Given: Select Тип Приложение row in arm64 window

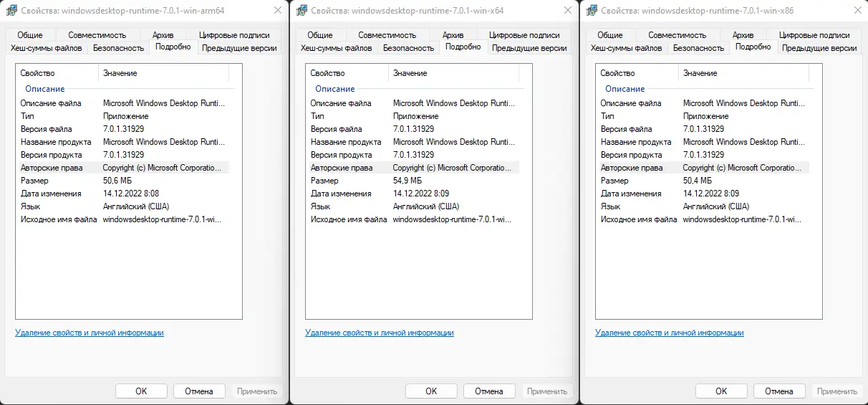Looking at the screenshot, I should coord(122,116).
